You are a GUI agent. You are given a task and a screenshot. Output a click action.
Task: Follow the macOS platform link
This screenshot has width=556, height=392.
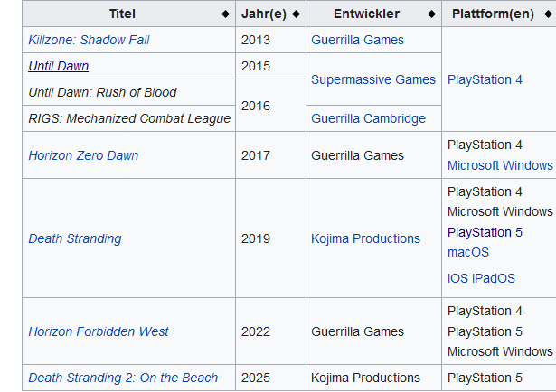click(x=468, y=252)
